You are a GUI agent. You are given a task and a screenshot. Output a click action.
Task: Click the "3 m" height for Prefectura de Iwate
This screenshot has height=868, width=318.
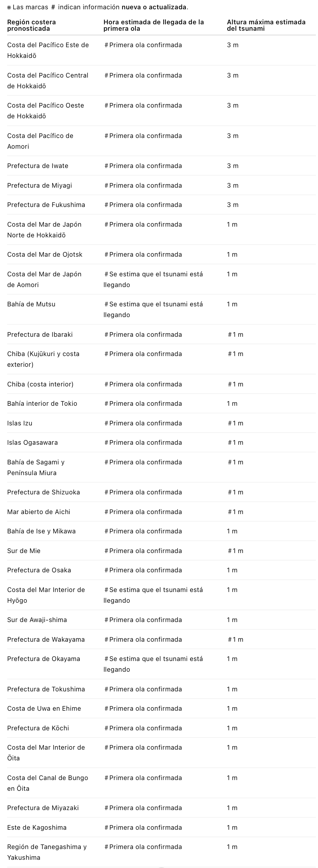click(x=233, y=166)
